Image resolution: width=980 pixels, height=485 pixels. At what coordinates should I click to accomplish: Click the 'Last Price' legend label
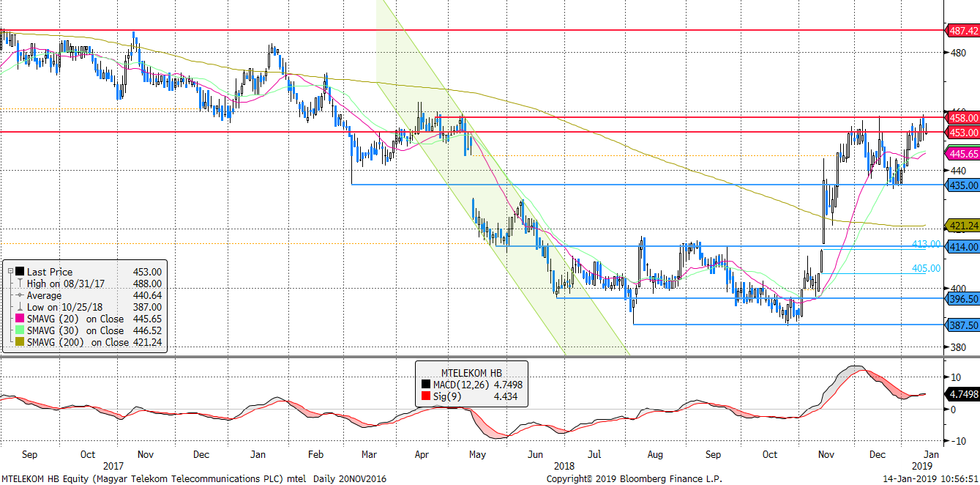50,272
